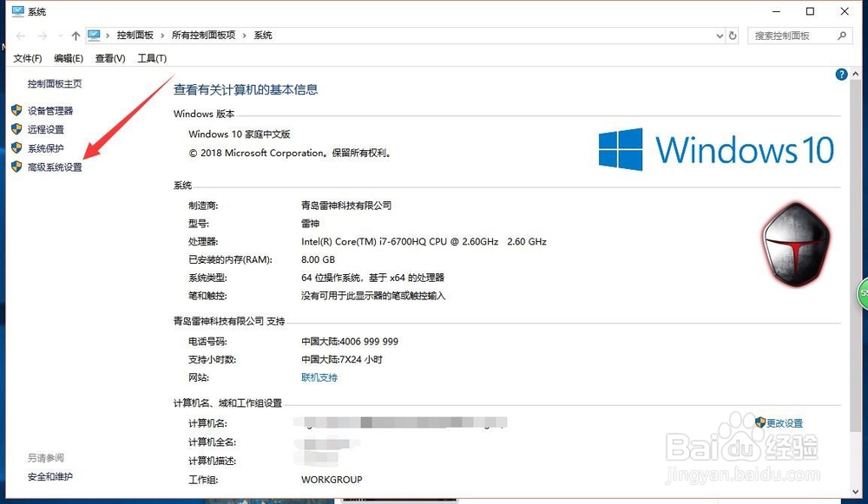Viewport: 868px width, 504px height.
Task: Click the scrollbar down arrow
Action: coord(856,491)
